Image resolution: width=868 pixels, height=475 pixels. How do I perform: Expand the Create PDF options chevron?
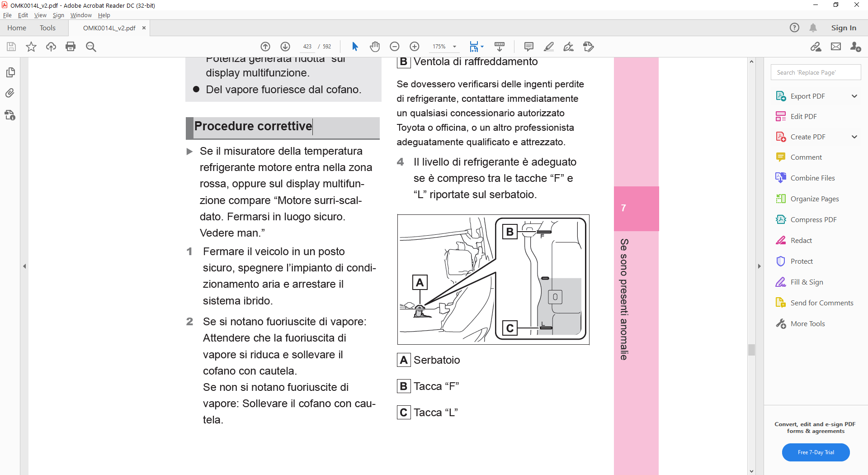tap(854, 137)
